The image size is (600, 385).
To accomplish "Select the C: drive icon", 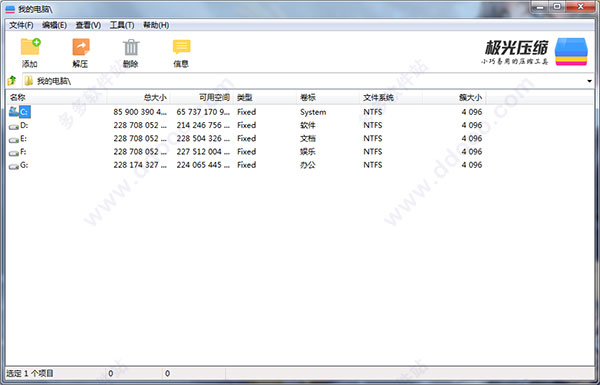I will point(14,112).
